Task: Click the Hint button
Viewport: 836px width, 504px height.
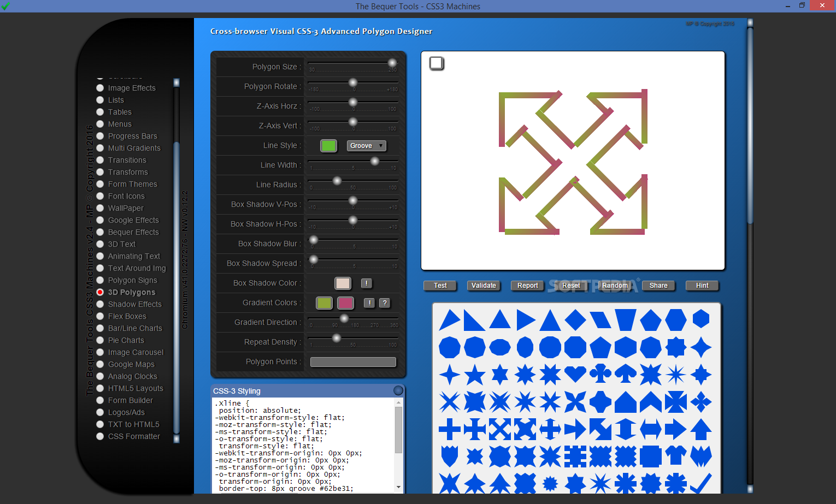Action: click(x=703, y=286)
